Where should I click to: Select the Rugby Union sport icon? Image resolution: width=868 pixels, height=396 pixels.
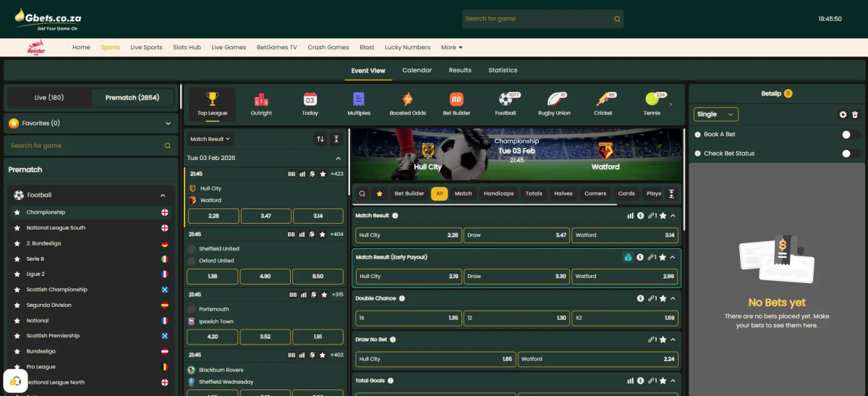pyautogui.click(x=554, y=99)
